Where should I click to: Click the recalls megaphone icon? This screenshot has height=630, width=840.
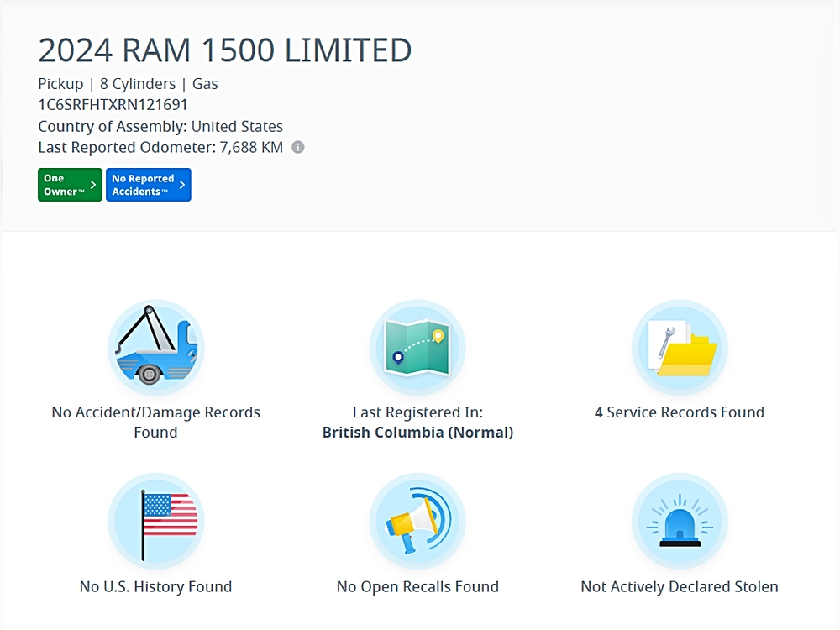(417, 522)
